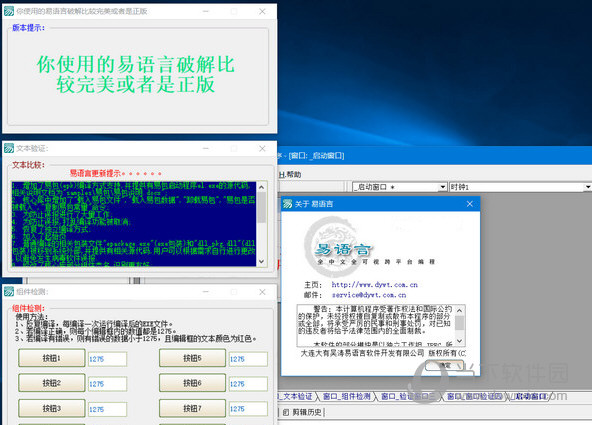This screenshot has width=592, height=425.
Task: Click the 使用方法 instructions text
Action: click(136, 328)
